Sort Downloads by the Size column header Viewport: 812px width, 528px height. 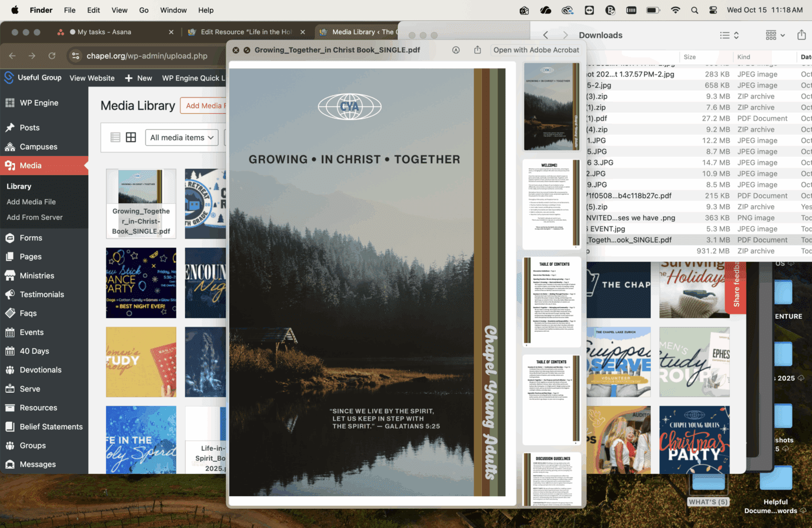click(690, 57)
